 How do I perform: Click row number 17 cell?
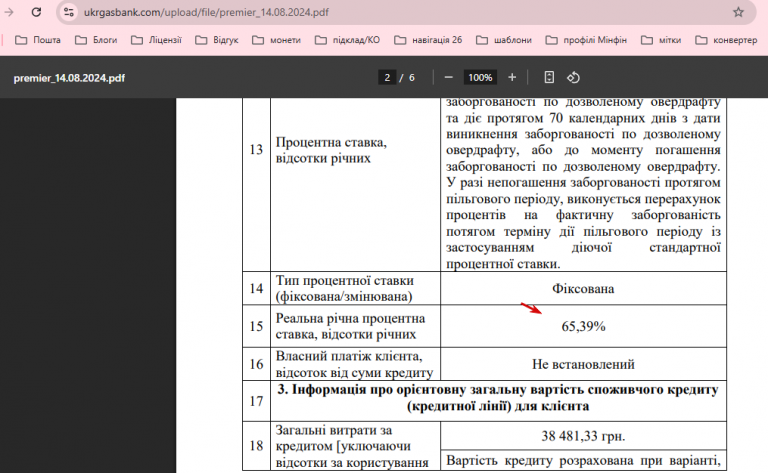[256, 402]
